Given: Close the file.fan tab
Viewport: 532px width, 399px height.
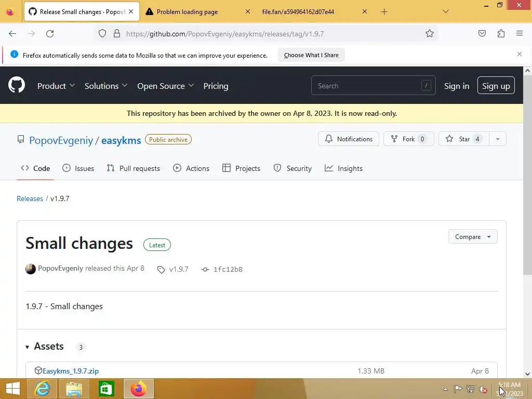Looking at the screenshot, I should click(365, 11).
